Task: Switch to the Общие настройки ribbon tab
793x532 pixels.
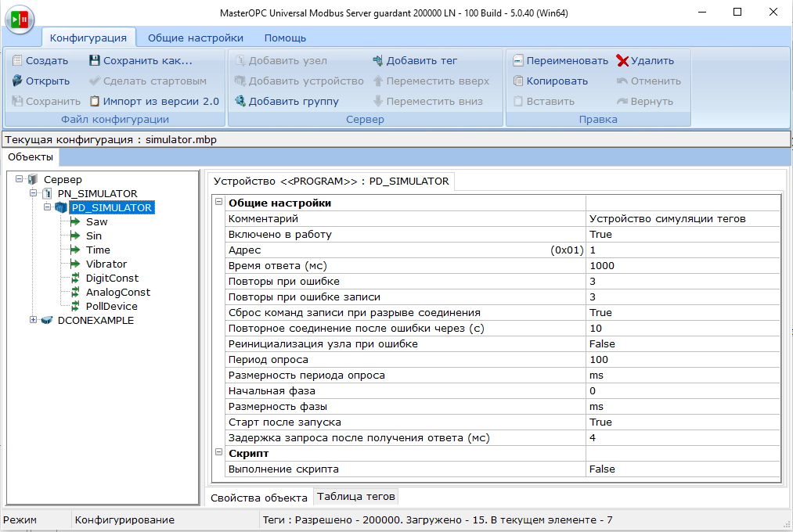Action: tap(195, 38)
